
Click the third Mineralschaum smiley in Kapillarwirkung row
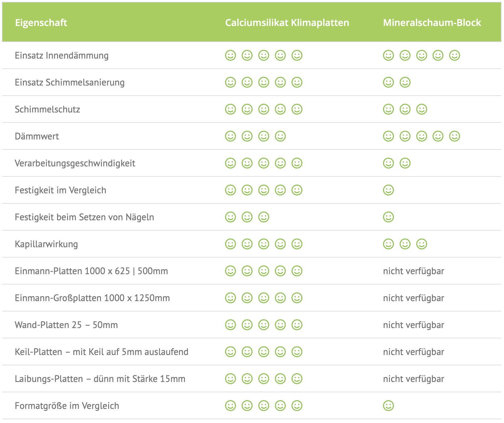(x=422, y=244)
